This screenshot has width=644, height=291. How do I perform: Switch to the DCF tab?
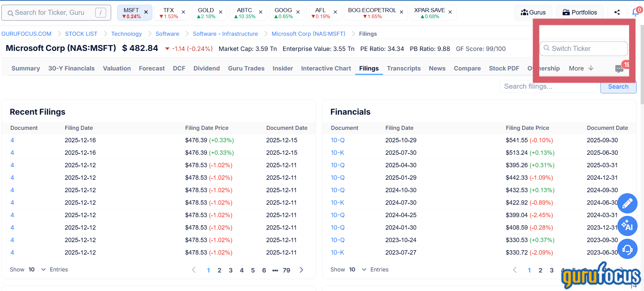pos(179,68)
